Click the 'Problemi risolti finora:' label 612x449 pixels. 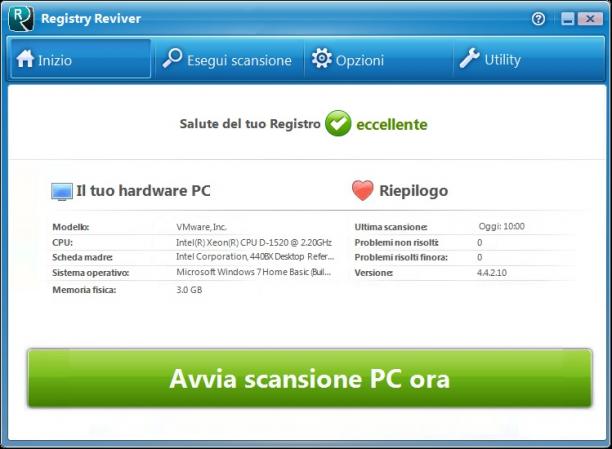click(x=401, y=257)
